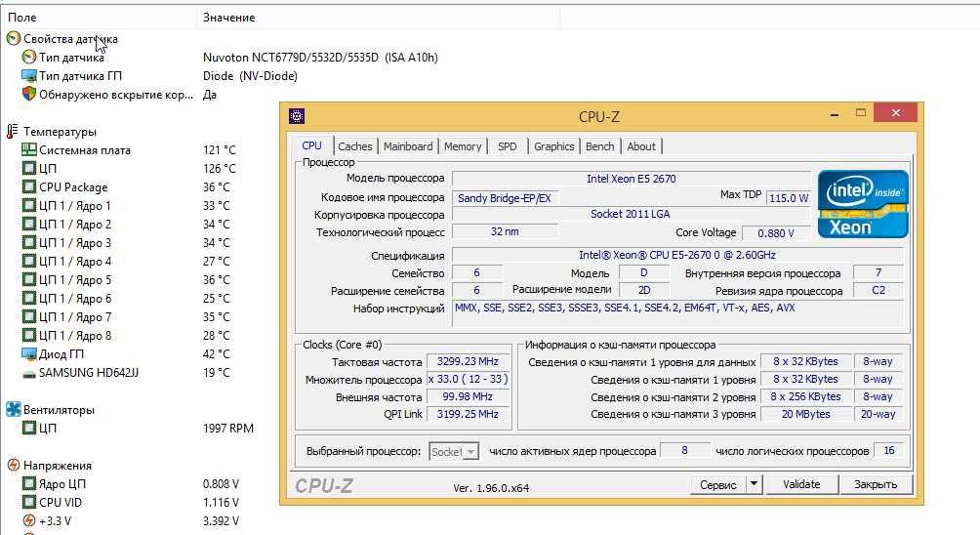Select the Nuvoton NCT6779D sensor value
The height and width of the screenshot is (535, 980).
pos(320,57)
